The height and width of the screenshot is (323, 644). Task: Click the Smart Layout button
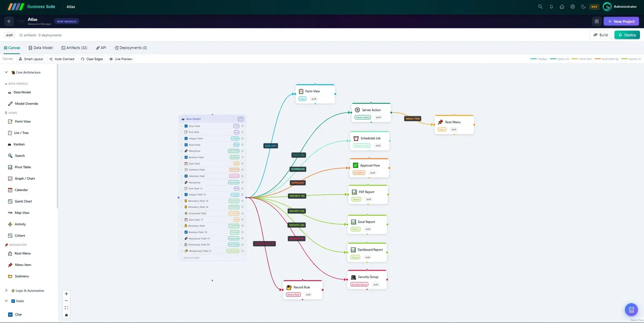pos(31,59)
